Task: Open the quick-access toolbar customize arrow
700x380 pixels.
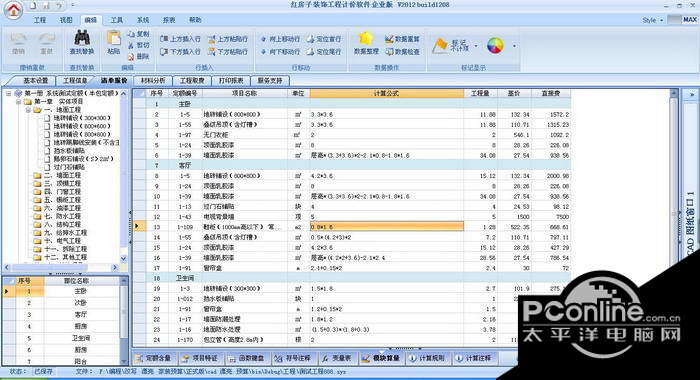Action: 73,6
